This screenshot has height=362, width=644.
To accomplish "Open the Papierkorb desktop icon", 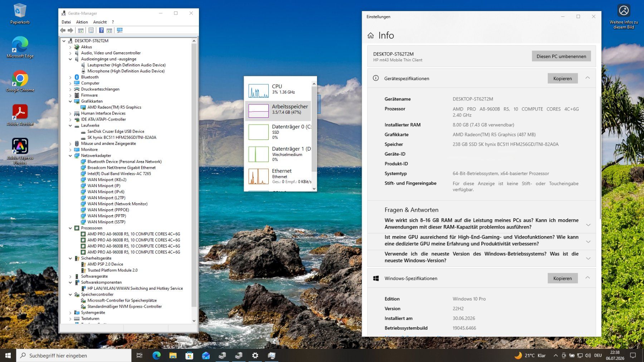I will [x=20, y=14].
